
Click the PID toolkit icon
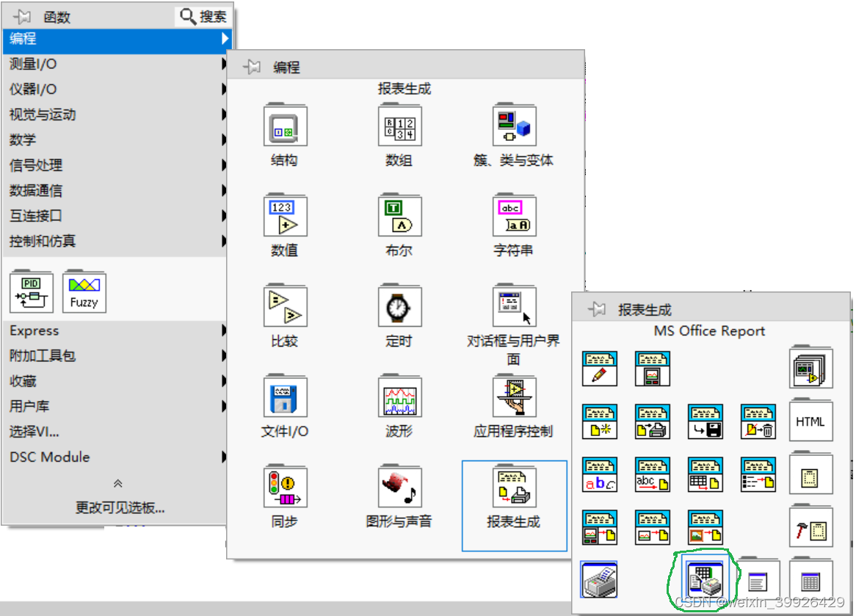coord(30,291)
